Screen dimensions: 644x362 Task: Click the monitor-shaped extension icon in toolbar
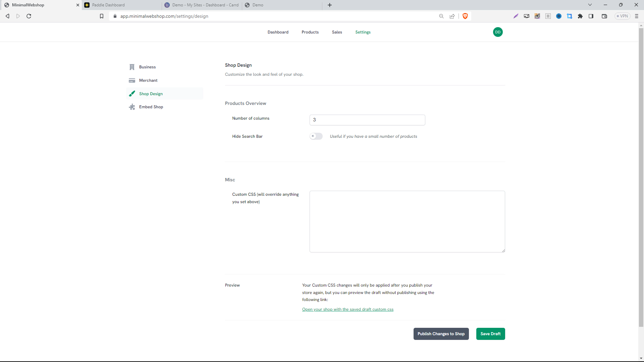[x=527, y=16]
